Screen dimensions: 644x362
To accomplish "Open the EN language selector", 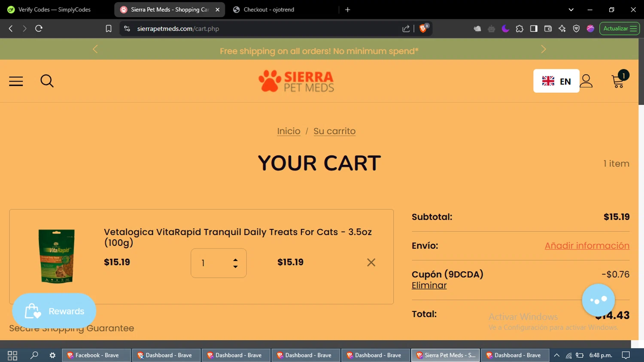I will click(556, 81).
